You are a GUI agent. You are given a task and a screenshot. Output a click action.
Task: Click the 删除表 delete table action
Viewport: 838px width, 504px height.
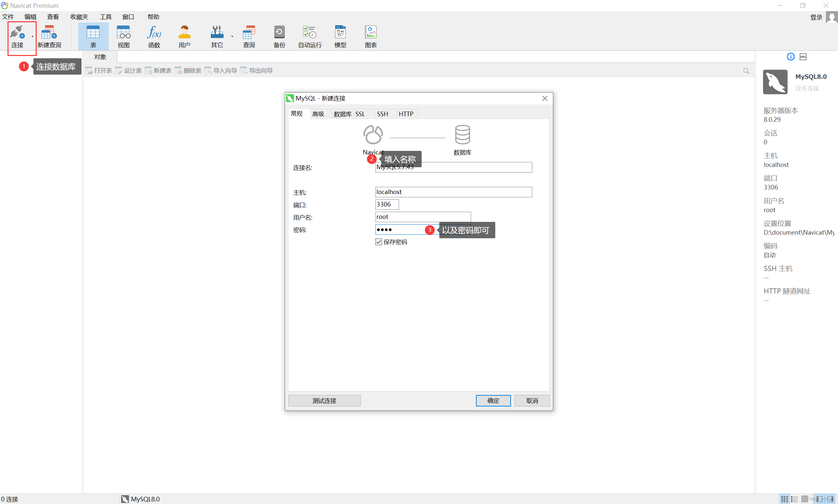188,70
